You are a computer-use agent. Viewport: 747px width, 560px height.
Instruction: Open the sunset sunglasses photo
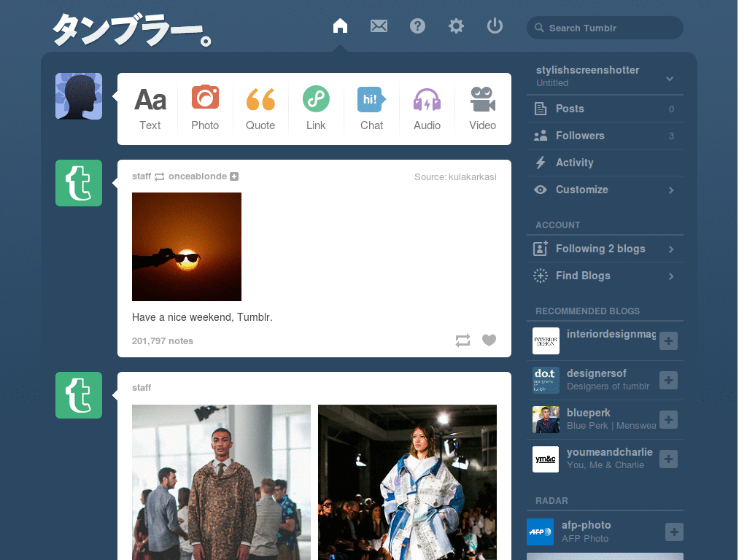click(x=187, y=246)
